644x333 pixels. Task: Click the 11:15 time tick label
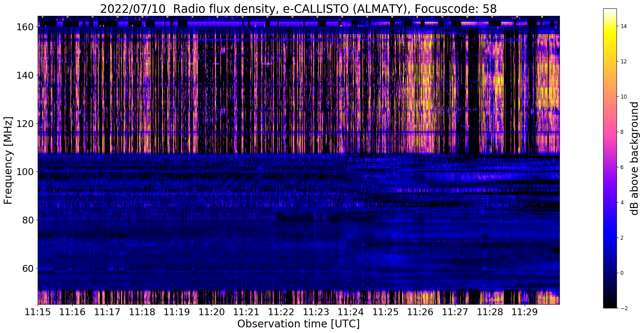pyautogui.click(x=38, y=312)
